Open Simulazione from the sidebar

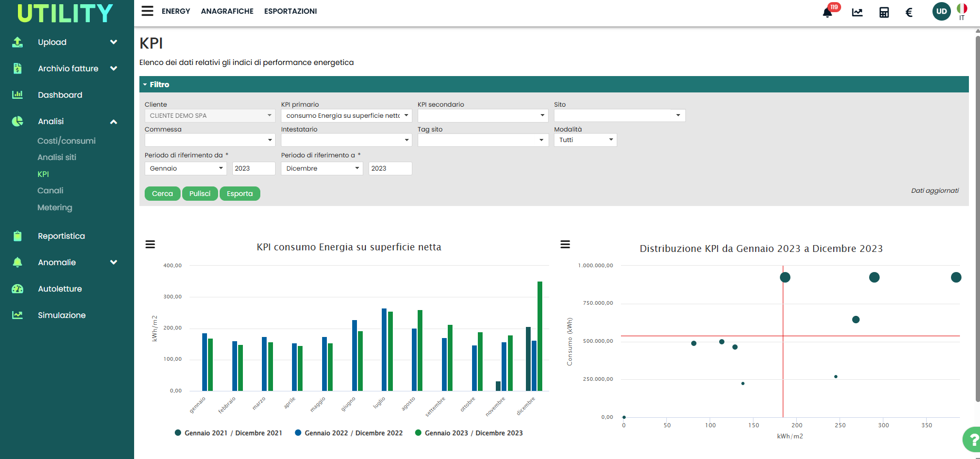click(x=62, y=315)
